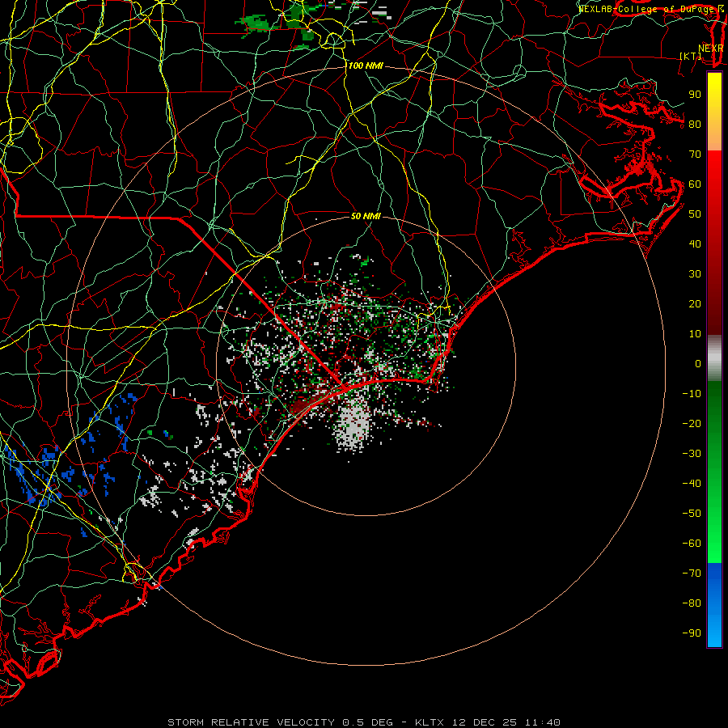Pick the 50 value on the velocity legend
728x728 pixels.
695,214
